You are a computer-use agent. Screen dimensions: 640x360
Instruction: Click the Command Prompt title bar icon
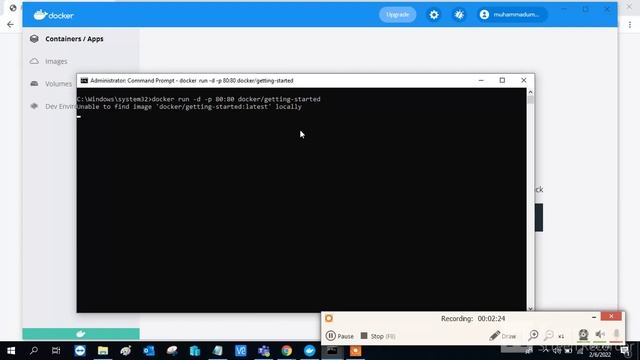[x=84, y=81]
